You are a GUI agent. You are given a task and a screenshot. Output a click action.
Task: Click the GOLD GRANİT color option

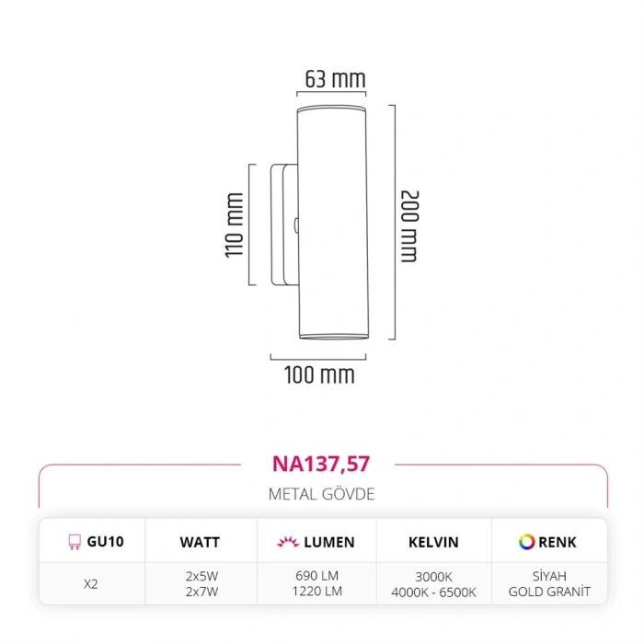pos(549,592)
